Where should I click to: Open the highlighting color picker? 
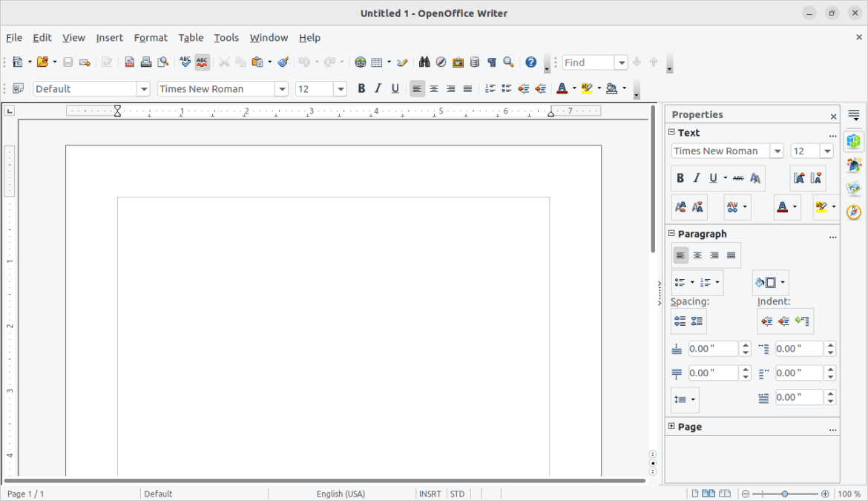599,88
